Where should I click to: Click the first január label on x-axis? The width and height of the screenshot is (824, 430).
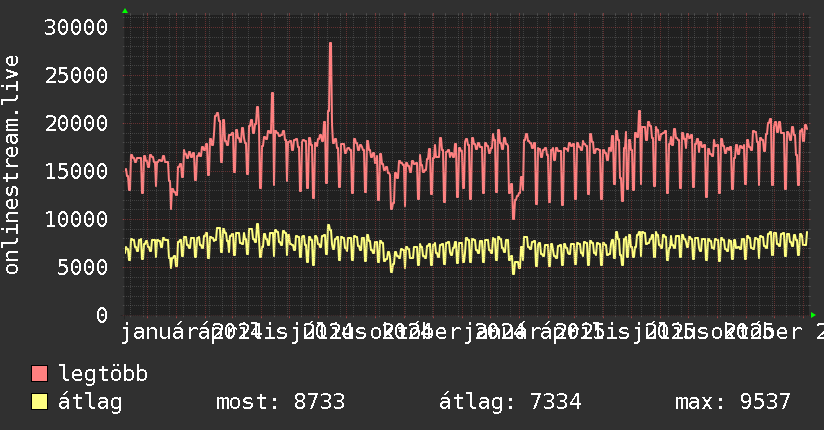(160, 331)
